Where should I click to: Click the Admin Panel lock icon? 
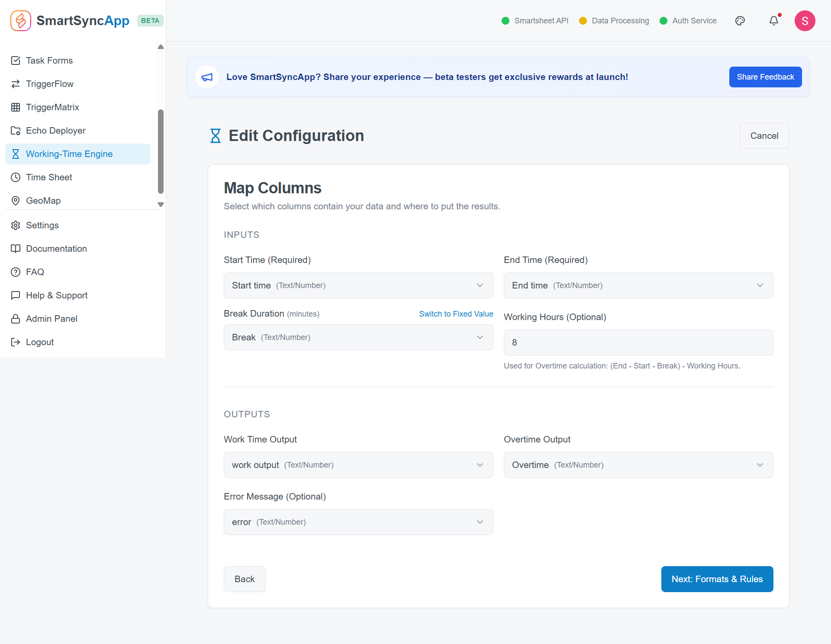pyautogui.click(x=16, y=319)
